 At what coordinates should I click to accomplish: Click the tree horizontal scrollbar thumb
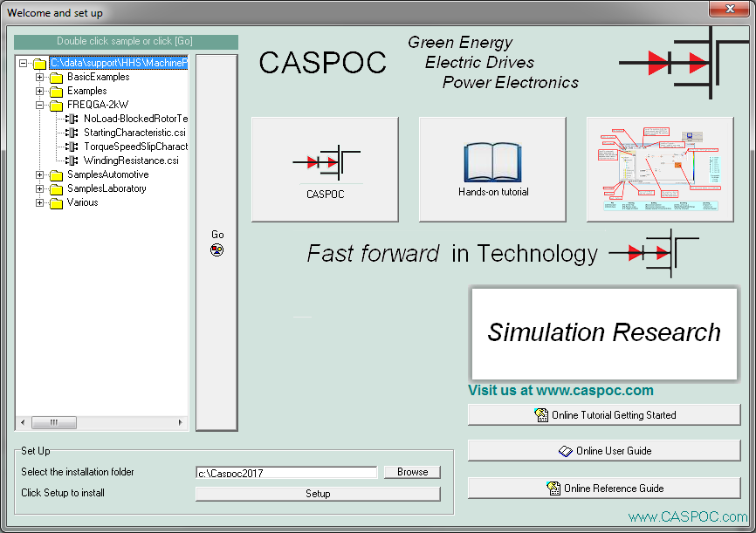[x=54, y=422]
